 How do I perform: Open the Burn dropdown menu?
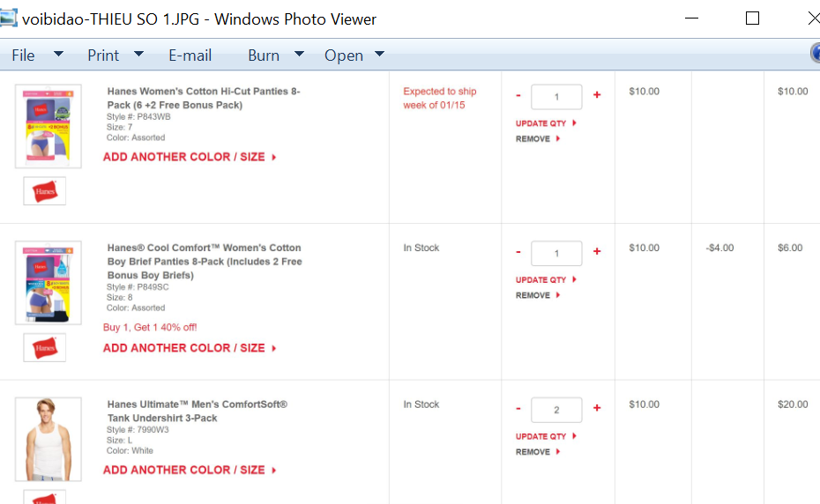(x=275, y=55)
